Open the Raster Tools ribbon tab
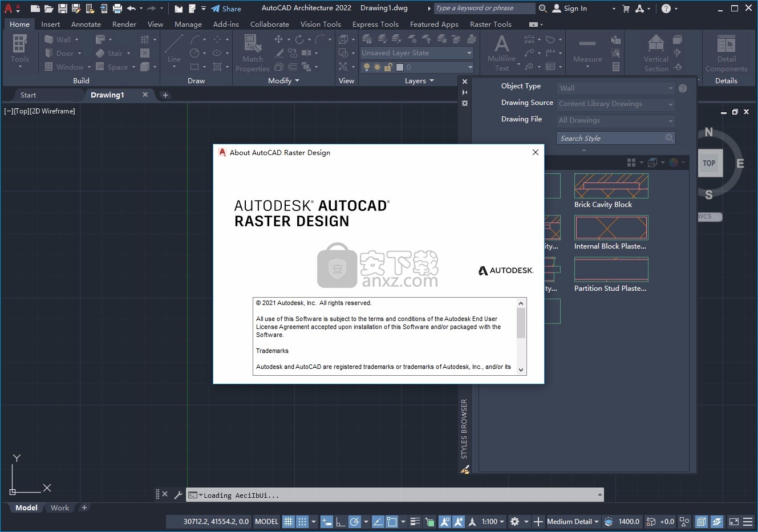 tap(491, 24)
